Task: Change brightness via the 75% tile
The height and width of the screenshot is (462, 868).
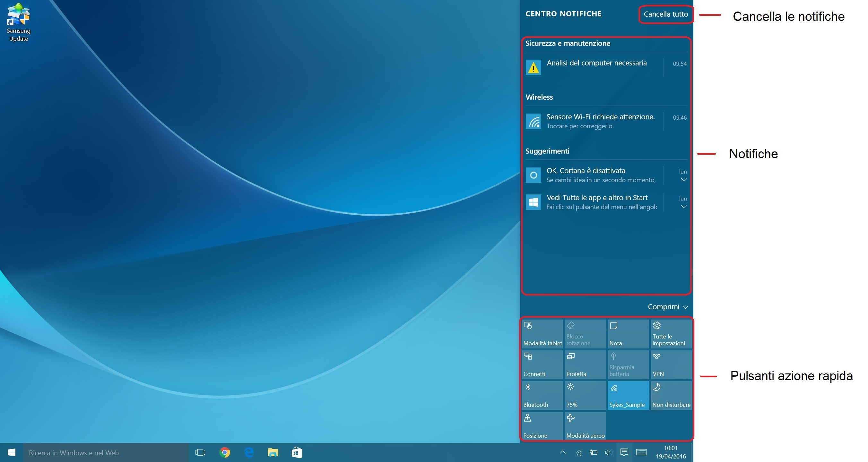Action: point(585,395)
